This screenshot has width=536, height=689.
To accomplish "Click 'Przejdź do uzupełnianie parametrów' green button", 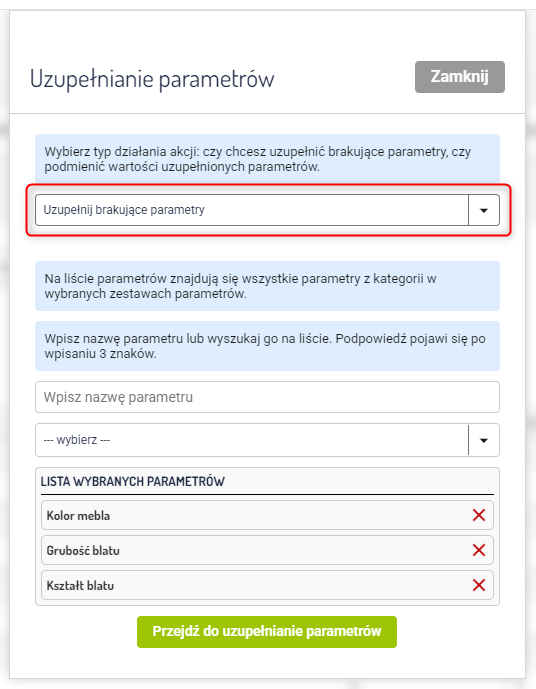I will click(x=267, y=631).
